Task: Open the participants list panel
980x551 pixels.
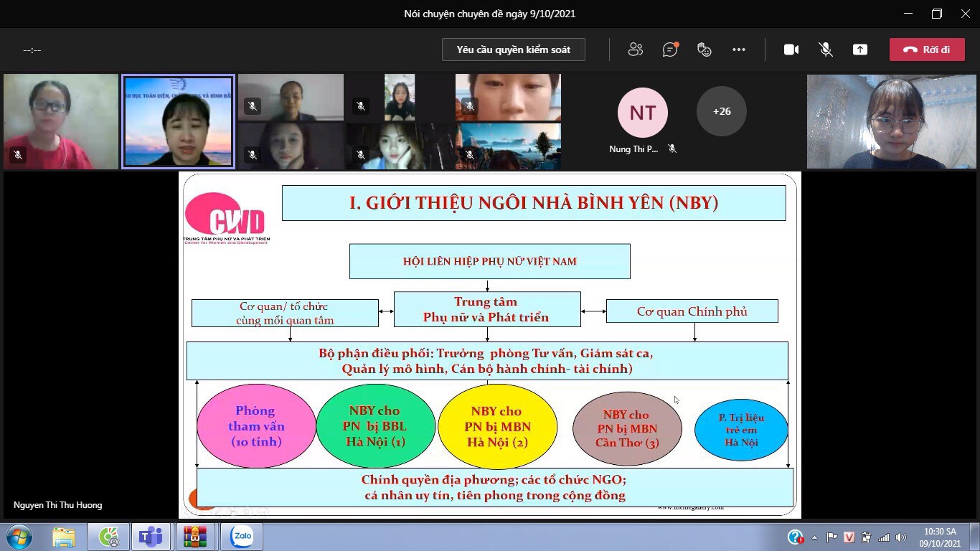Action: pyautogui.click(x=635, y=50)
